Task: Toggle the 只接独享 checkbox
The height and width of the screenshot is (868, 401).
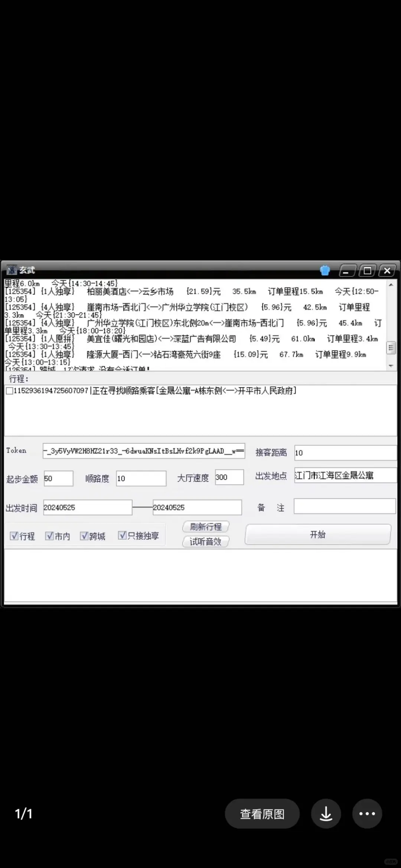Action: (122, 535)
